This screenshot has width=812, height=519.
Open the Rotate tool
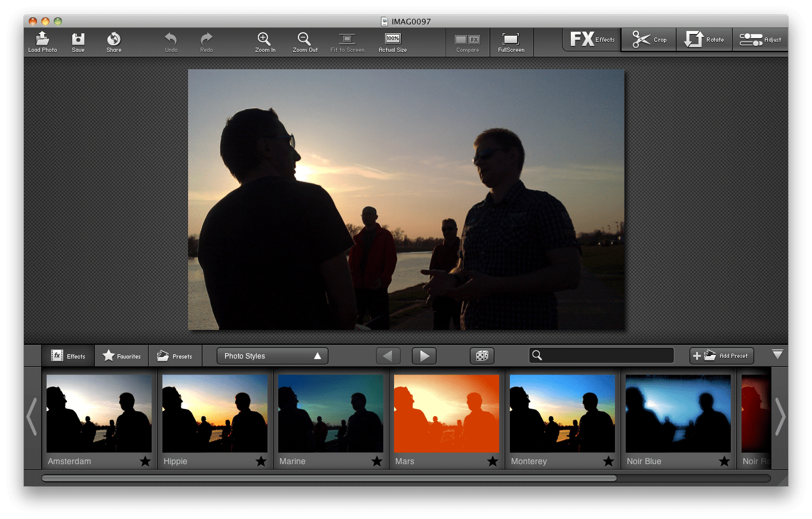705,39
